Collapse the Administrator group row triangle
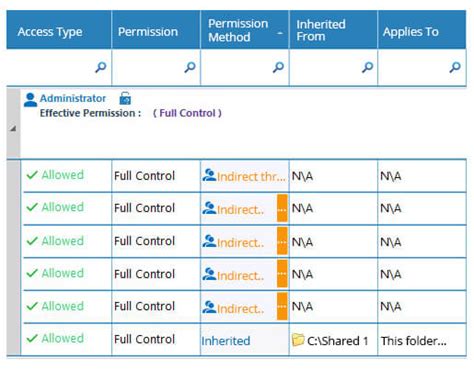The height and width of the screenshot is (369, 474). pos(13,128)
